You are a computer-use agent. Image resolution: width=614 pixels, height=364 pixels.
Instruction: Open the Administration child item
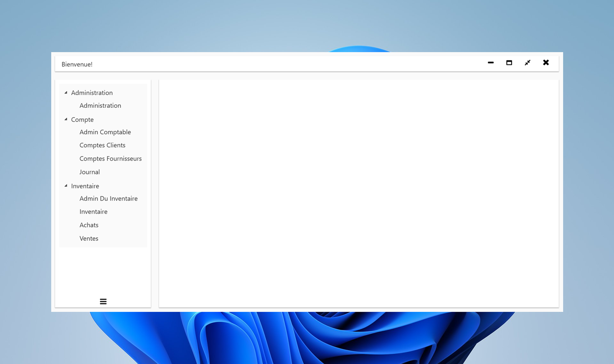[x=100, y=105]
